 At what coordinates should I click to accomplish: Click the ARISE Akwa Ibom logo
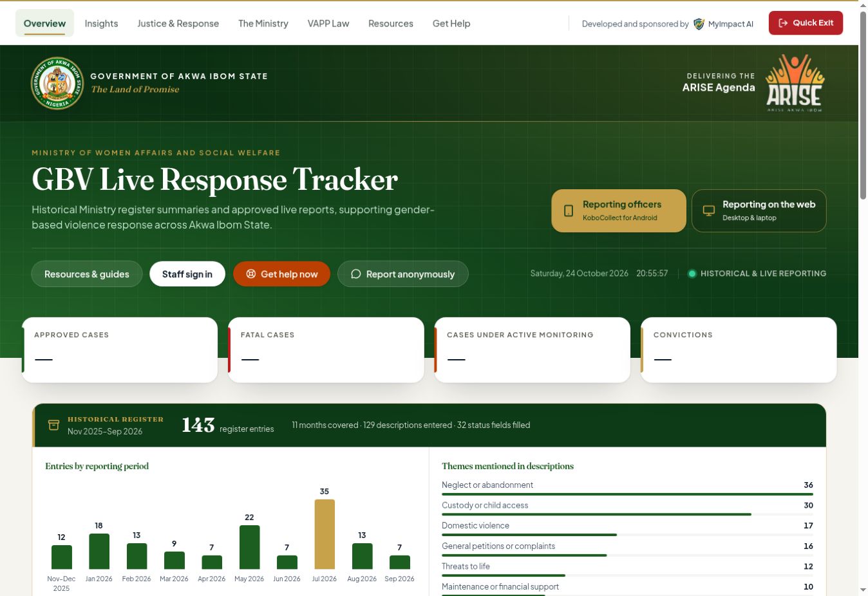pyautogui.click(x=795, y=83)
